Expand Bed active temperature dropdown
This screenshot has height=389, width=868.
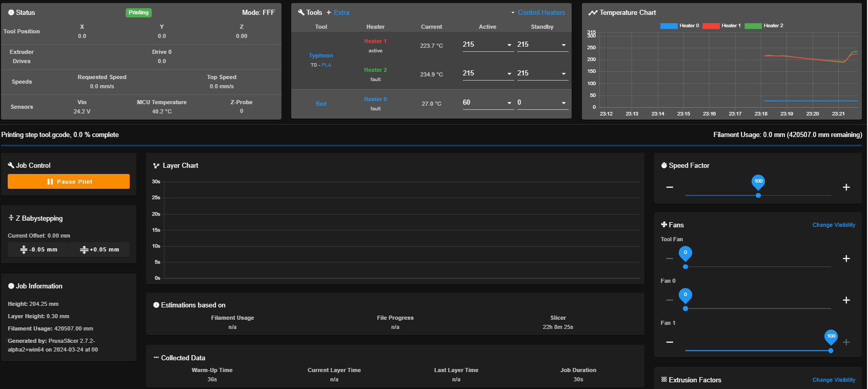tap(510, 103)
